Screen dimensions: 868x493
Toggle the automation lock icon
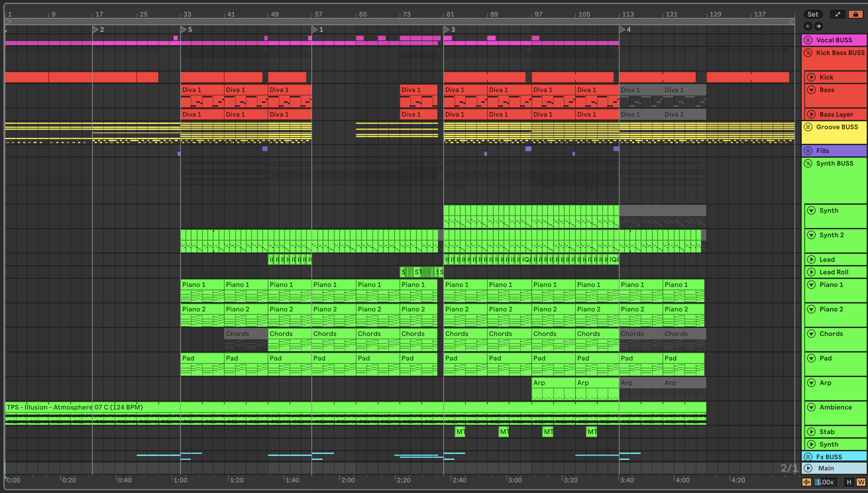tap(855, 14)
